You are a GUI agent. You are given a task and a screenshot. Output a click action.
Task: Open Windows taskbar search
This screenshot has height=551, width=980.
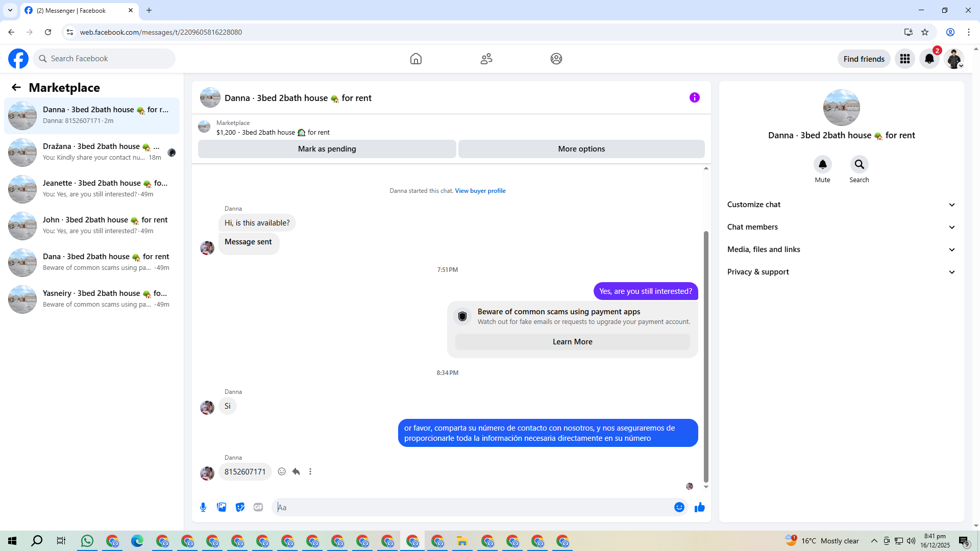37,541
